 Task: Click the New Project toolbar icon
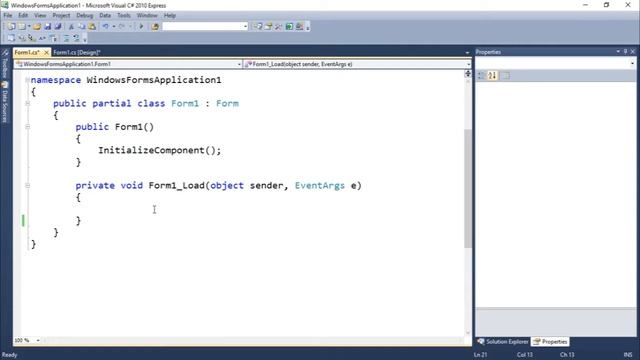[x=11, y=27]
